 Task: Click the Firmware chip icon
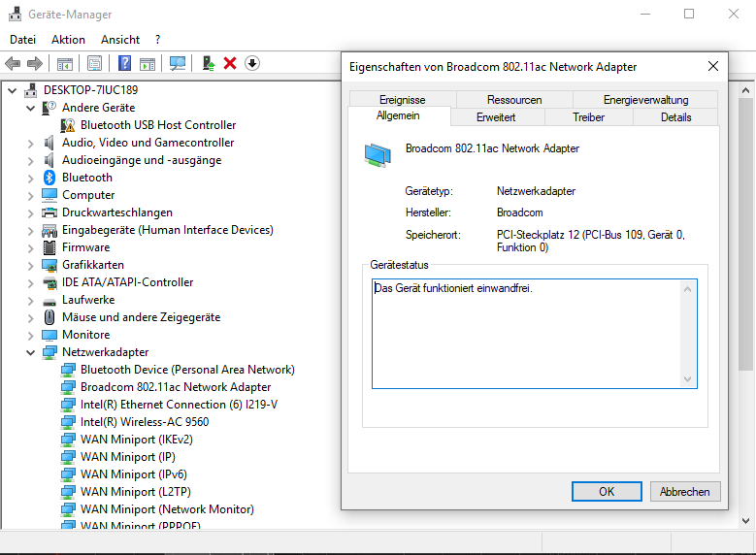(49, 247)
